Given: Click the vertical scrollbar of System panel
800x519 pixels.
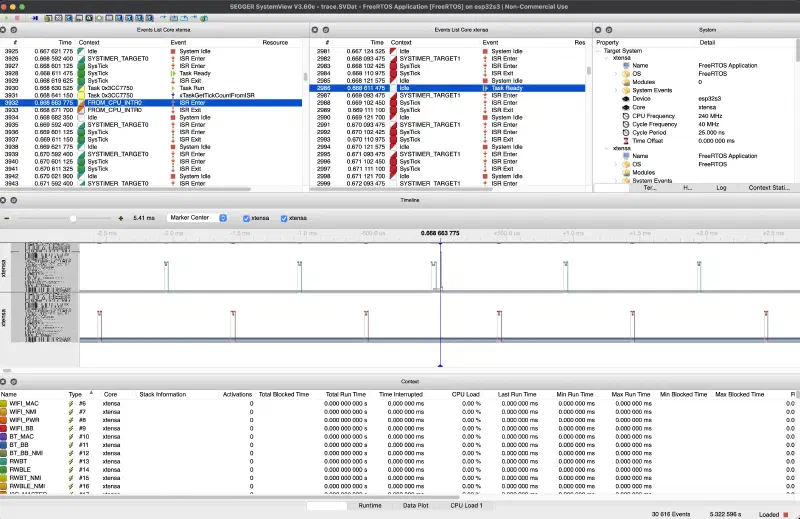Looking at the screenshot, I should pyautogui.click(x=797, y=50).
